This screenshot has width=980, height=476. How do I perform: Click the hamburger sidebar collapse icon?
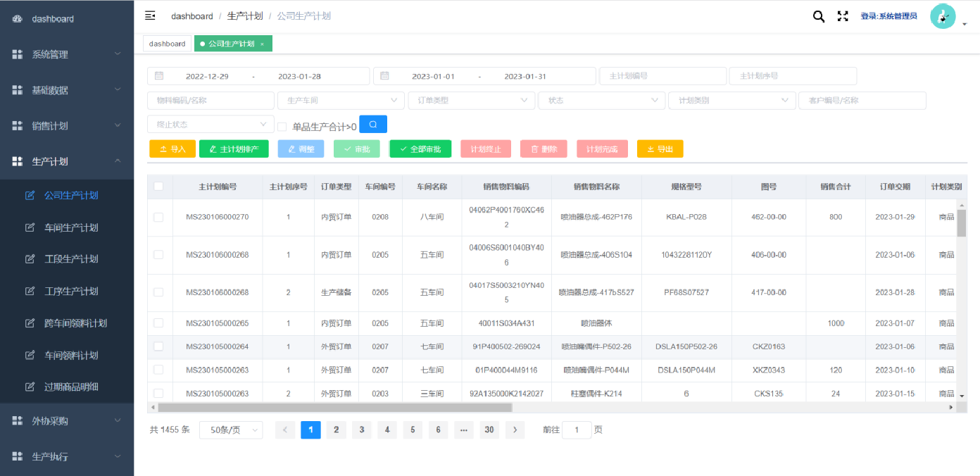(150, 15)
